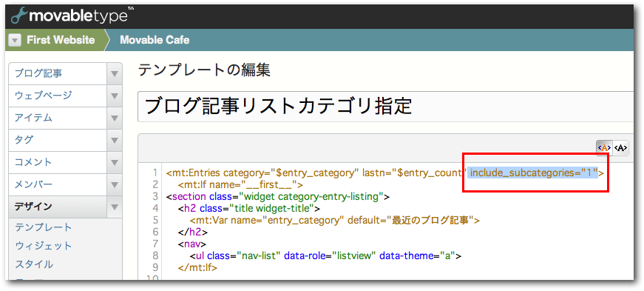Open テンプレート under デザイン
The width and height of the screenshot is (644, 291).
tap(44, 227)
